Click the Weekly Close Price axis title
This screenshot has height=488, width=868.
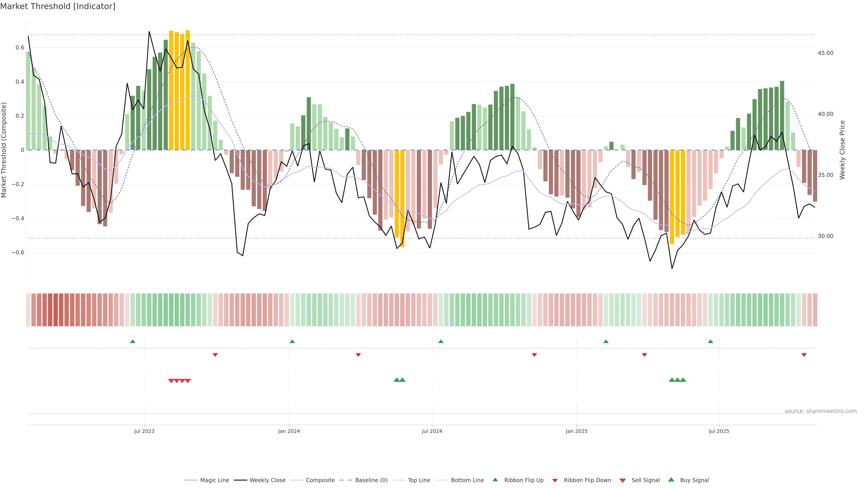842,150
